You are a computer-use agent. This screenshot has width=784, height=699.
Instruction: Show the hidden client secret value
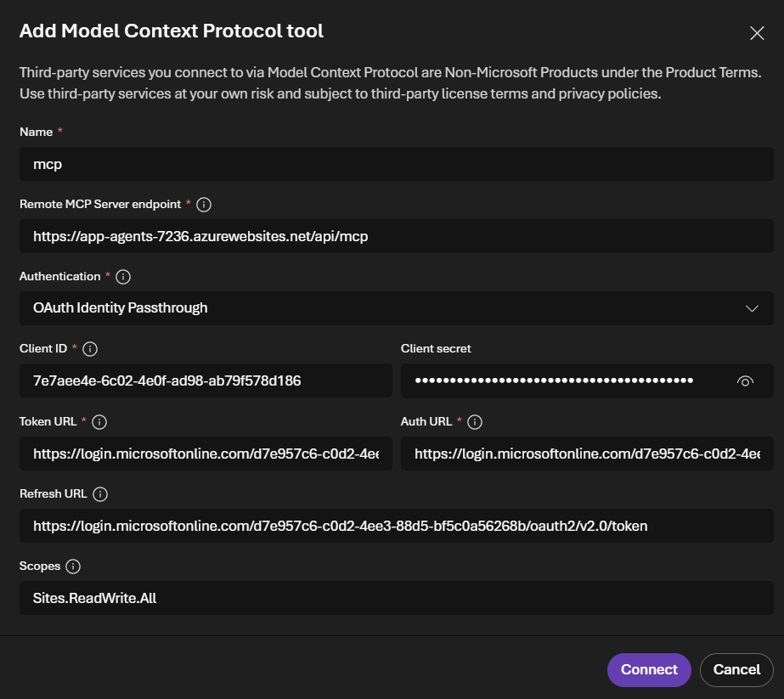click(745, 381)
